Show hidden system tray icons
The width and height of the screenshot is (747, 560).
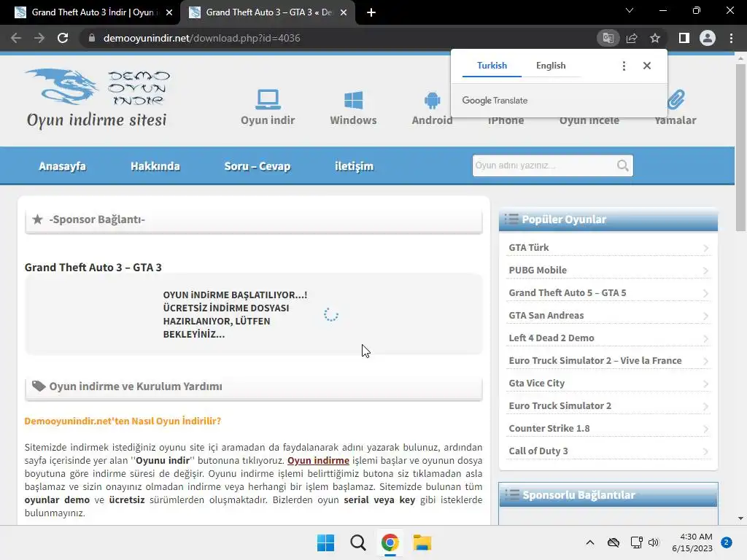click(589, 542)
